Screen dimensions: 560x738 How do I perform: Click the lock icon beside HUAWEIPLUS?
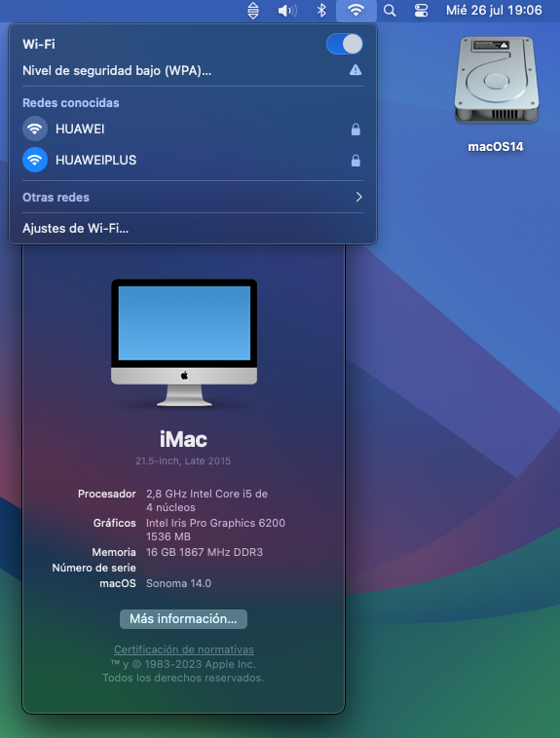tap(355, 161)
